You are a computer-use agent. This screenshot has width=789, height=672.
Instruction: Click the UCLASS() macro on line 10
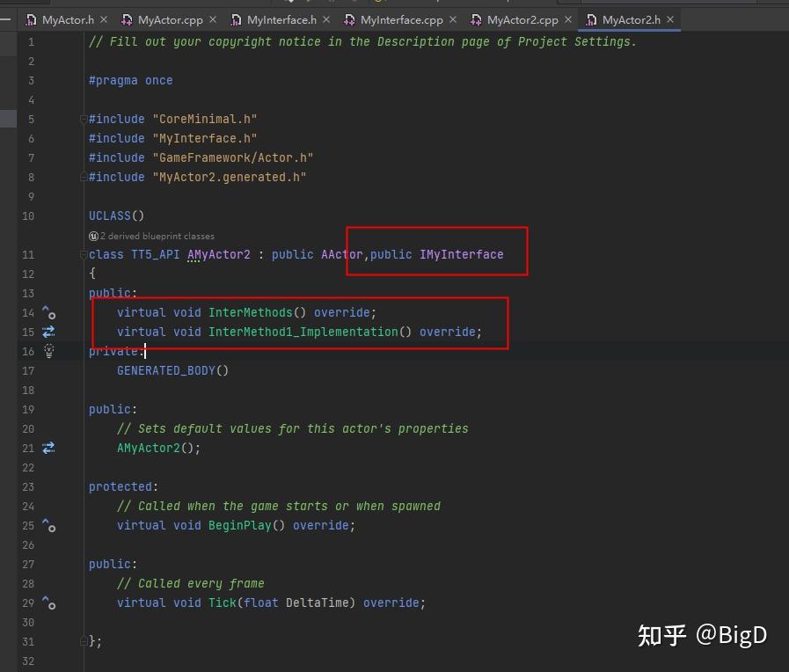pos(116,215)
